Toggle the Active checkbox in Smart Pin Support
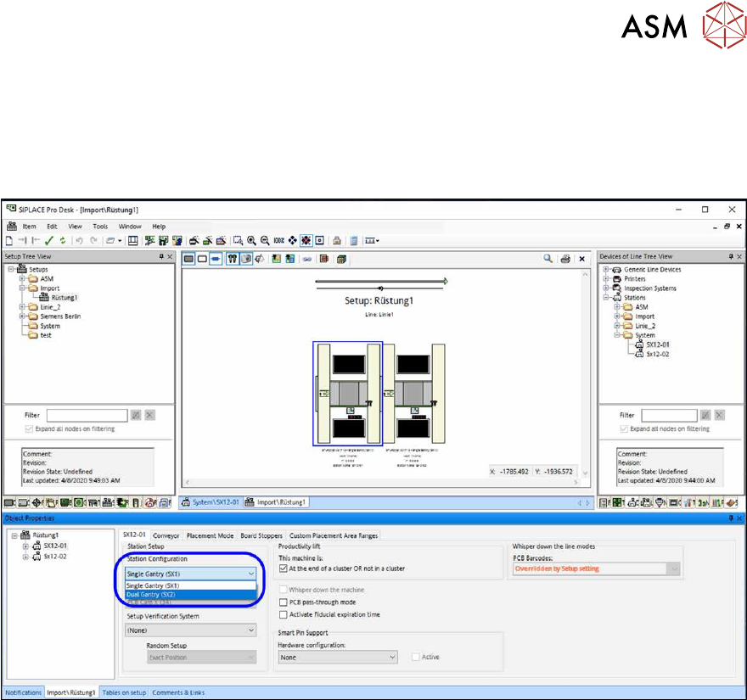Image resolution: width=747 pixels, height=700 pixels. coord(415,657)
